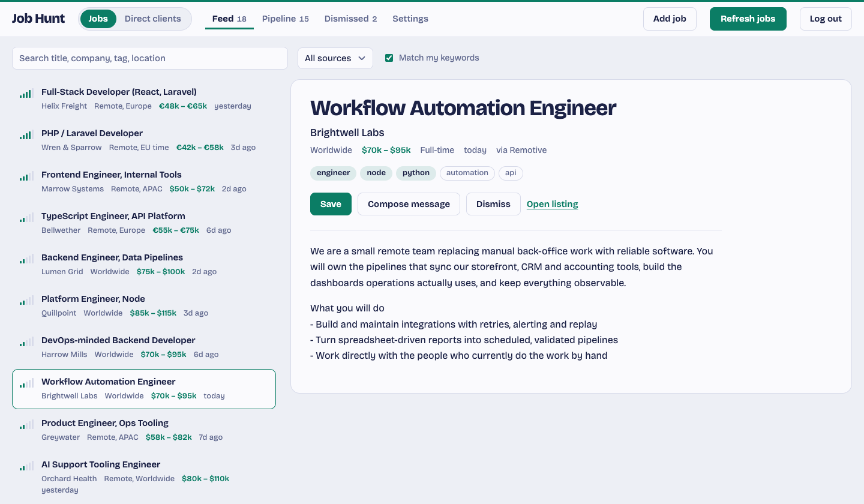
Task: Log out of Job Hunt
Action: 826,19
